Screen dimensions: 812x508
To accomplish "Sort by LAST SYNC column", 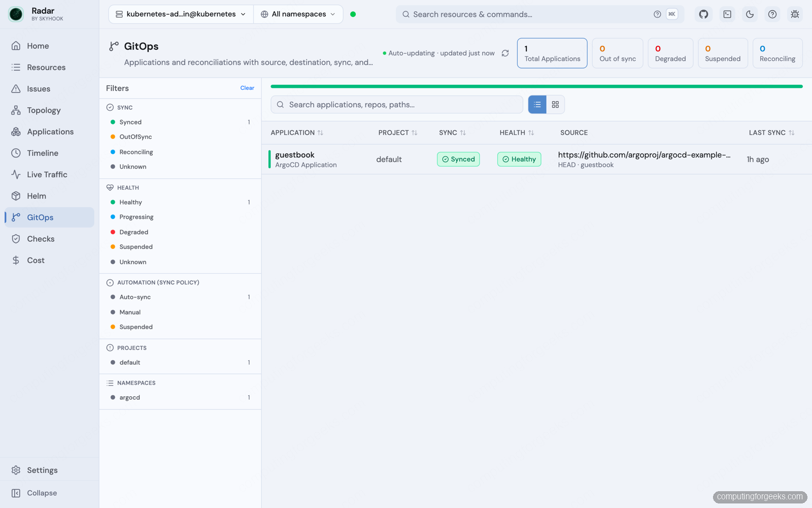I will coord(772,133).
